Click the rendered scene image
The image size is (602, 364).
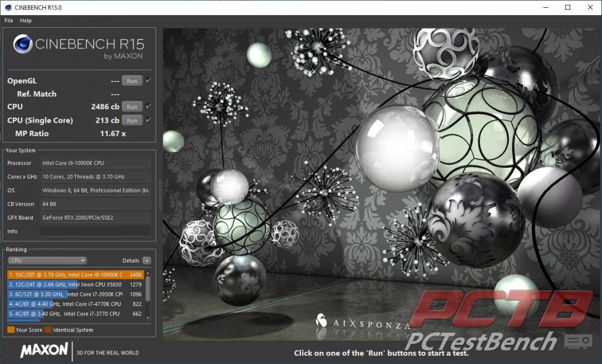(x=382, y=184)
